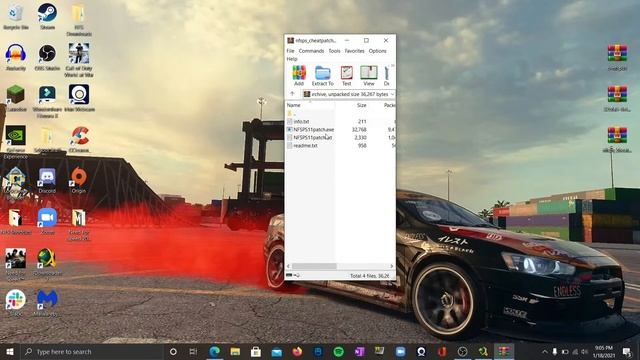The image size is (640, 360).
Task: Click the right scroll arrow of file list
Action: [392, 266]
